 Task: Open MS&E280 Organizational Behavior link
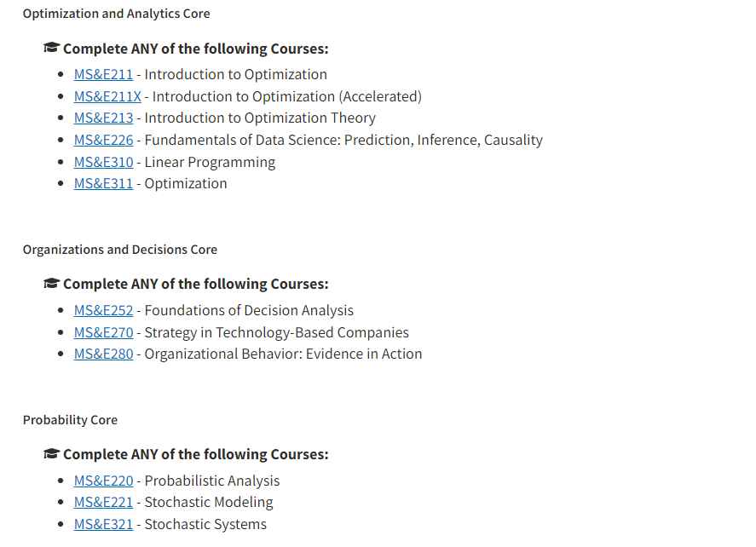point(103,354)
